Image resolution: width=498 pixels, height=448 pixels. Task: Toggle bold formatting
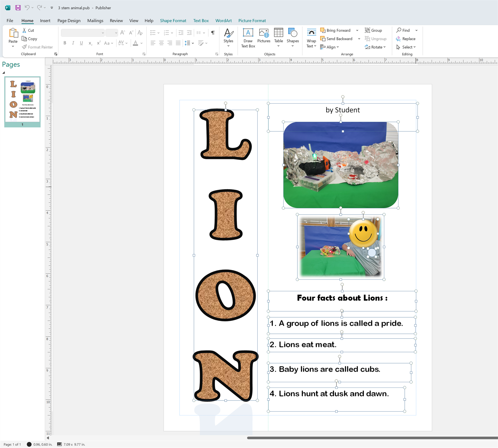click(65, 43)
